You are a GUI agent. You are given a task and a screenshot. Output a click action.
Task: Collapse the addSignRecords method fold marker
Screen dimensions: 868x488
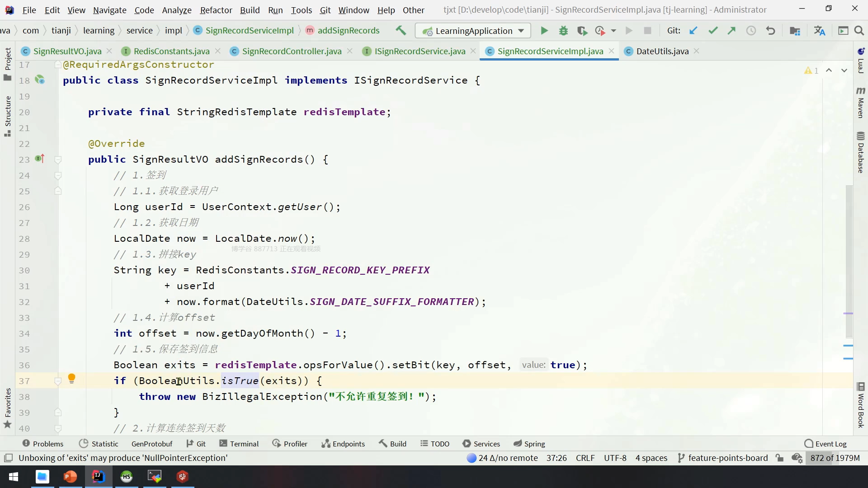58,160
